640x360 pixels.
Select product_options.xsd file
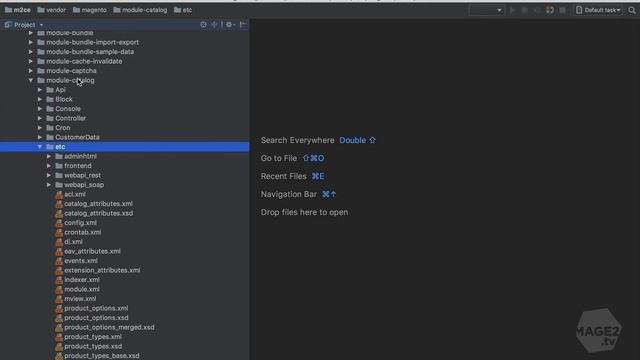pyautogui.click(x=91, y=318)
